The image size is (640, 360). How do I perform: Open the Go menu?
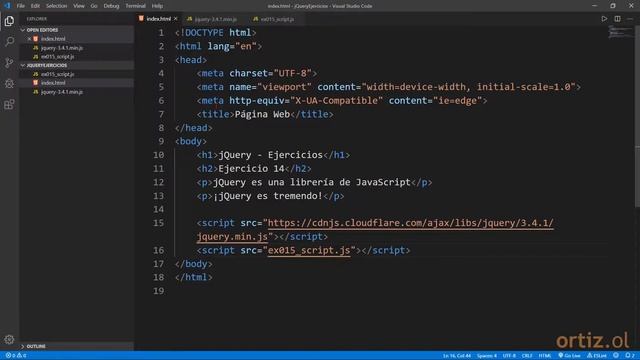(94, 6)
